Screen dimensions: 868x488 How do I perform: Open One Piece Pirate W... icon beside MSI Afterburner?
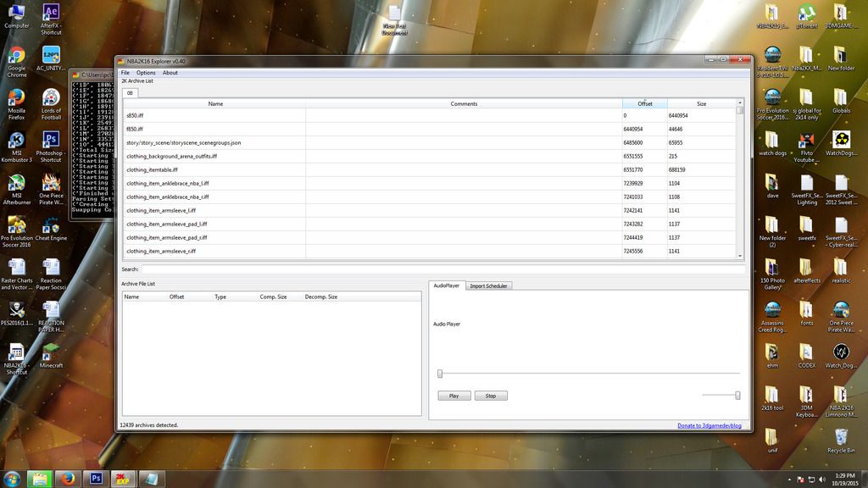(51, 190)
